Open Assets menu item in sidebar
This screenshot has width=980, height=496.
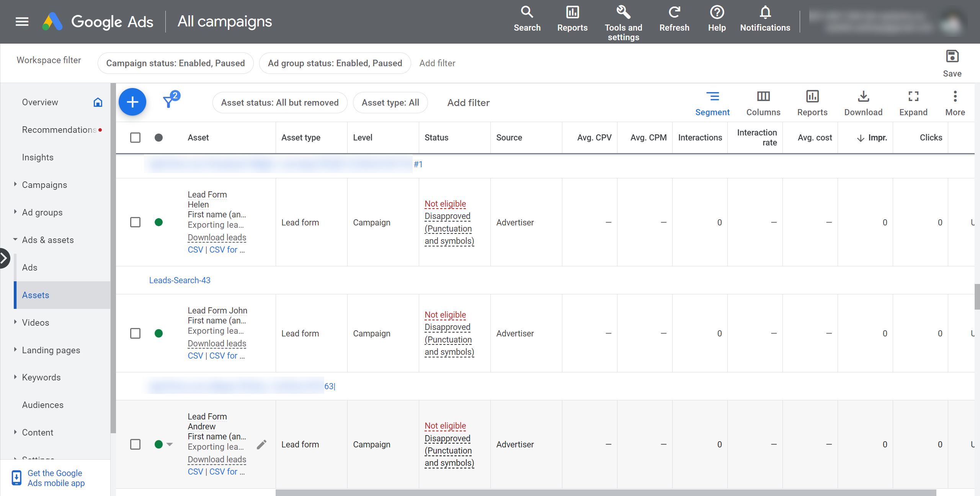click(x=36, y=294)
